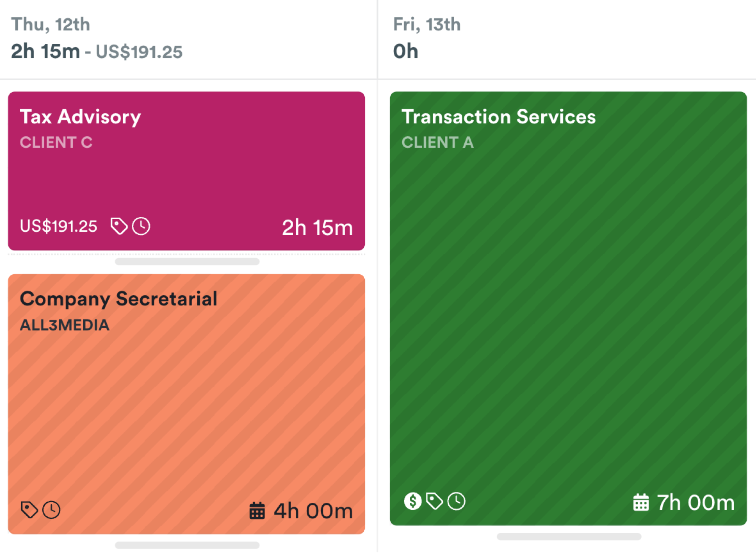Select the Thu, 12th day header
The image size is (756, 557).
click(x=51, y=25)
